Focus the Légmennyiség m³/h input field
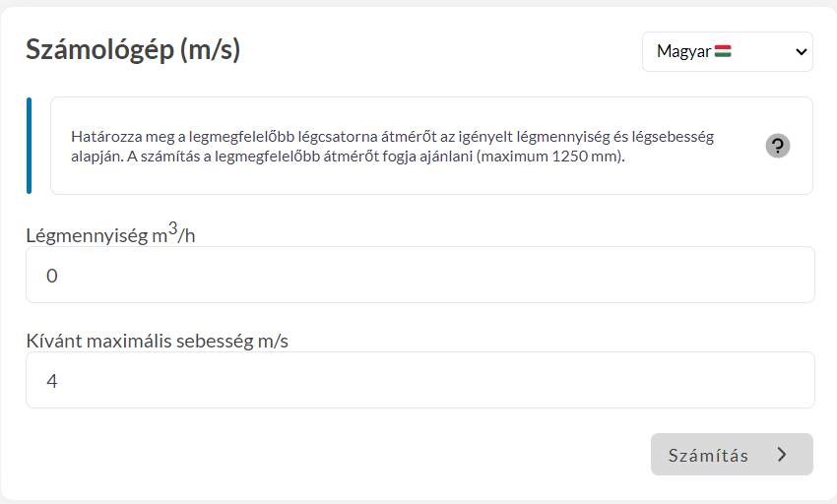This screenshot has height=504, width=837. click(419, 275)
